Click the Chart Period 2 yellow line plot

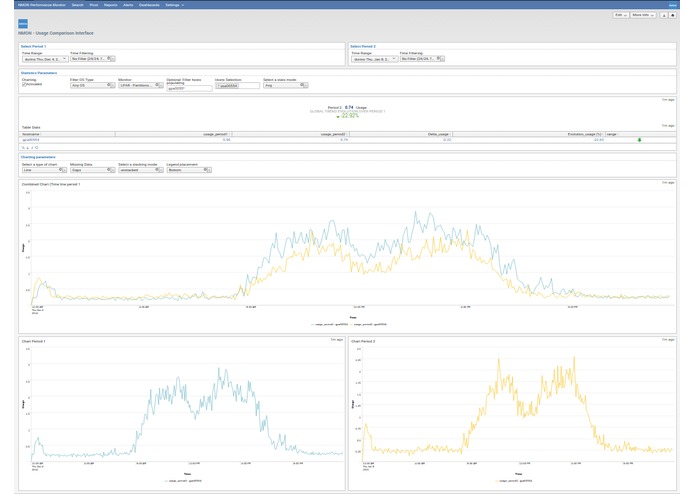(x=516, y=405)
